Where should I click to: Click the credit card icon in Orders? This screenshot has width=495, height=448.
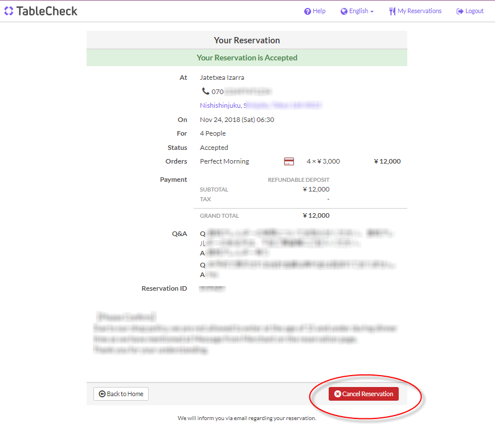(289, 161)
